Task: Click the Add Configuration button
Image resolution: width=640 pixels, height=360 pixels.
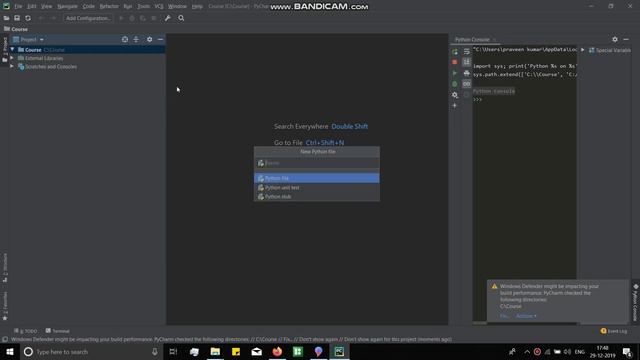Action: (88, 18)
